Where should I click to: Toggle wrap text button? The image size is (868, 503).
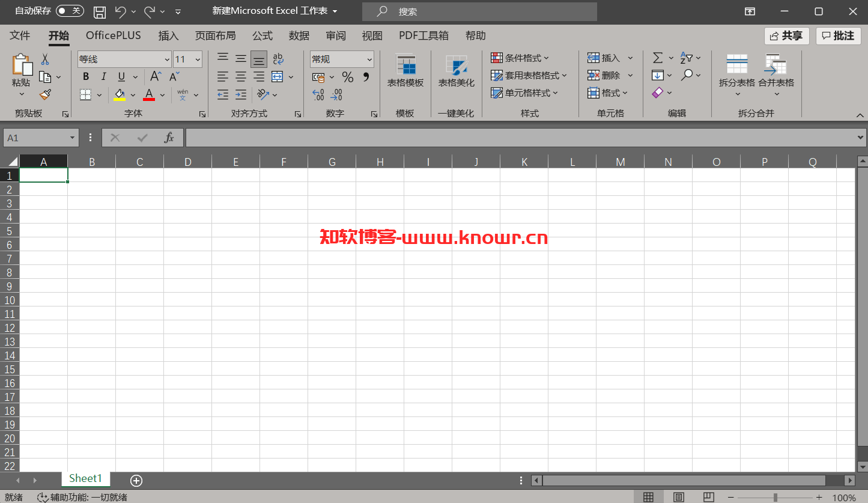pos(278,58)
